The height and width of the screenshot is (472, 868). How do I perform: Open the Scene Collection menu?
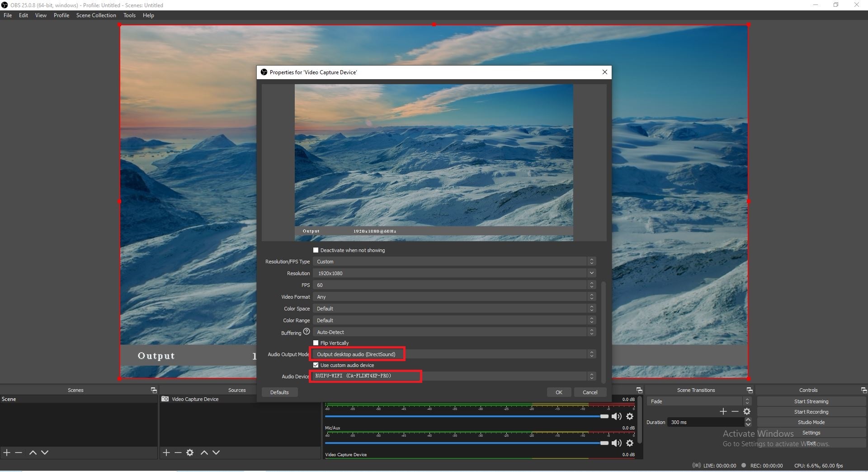click(96, 15)
